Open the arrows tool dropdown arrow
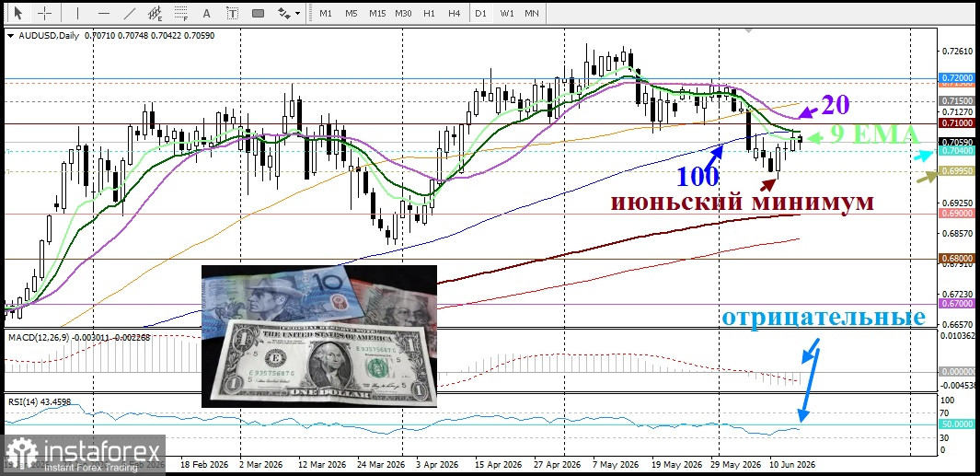The height and width of the screenshot is (476, 980). point(297,13)
